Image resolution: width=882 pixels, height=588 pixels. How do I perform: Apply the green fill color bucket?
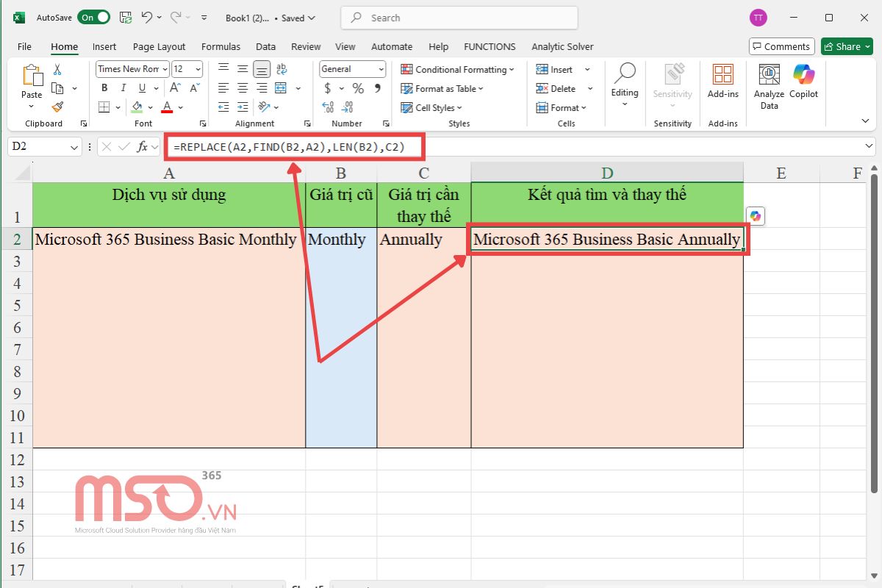[x=137, y=107]
